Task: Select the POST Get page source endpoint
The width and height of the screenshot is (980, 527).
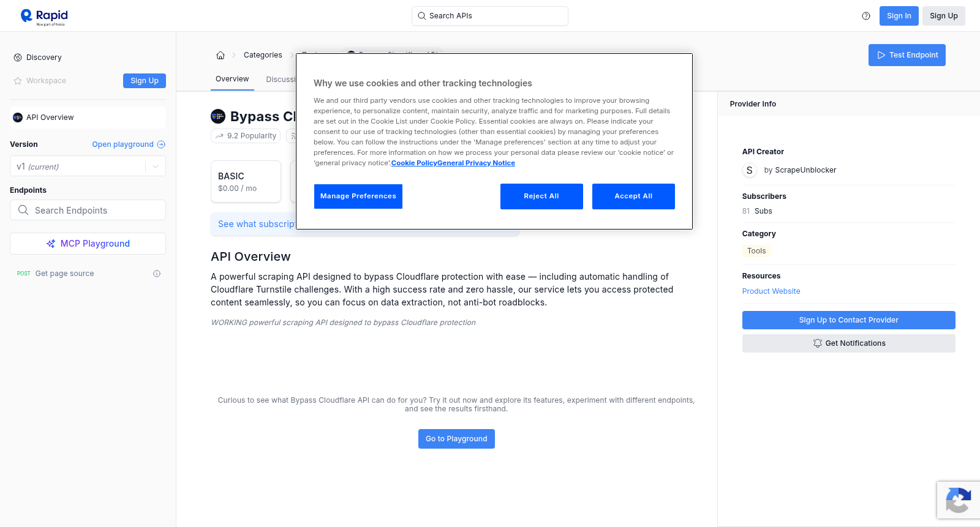Action: 88,274
